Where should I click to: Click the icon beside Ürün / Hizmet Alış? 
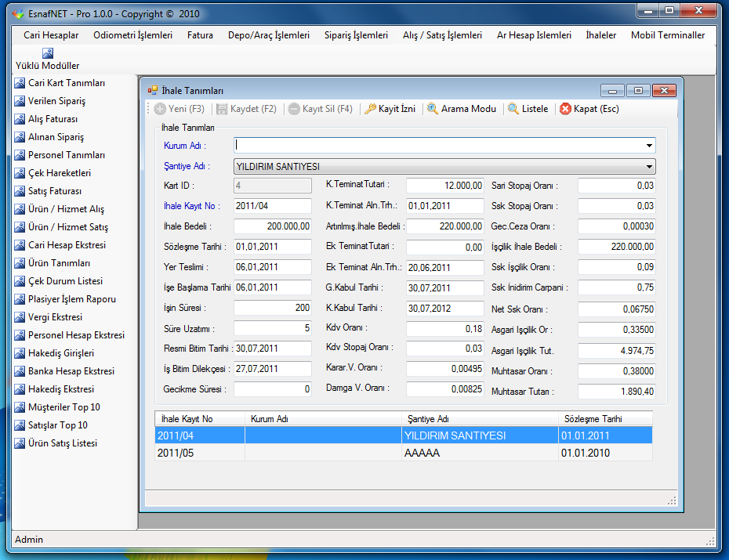pos(20,209)
